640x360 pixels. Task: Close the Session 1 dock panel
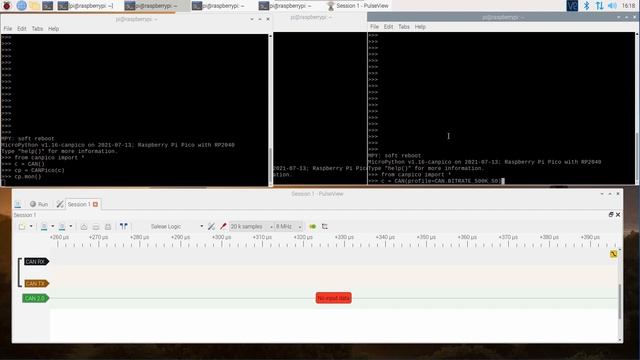coord(618,215)
